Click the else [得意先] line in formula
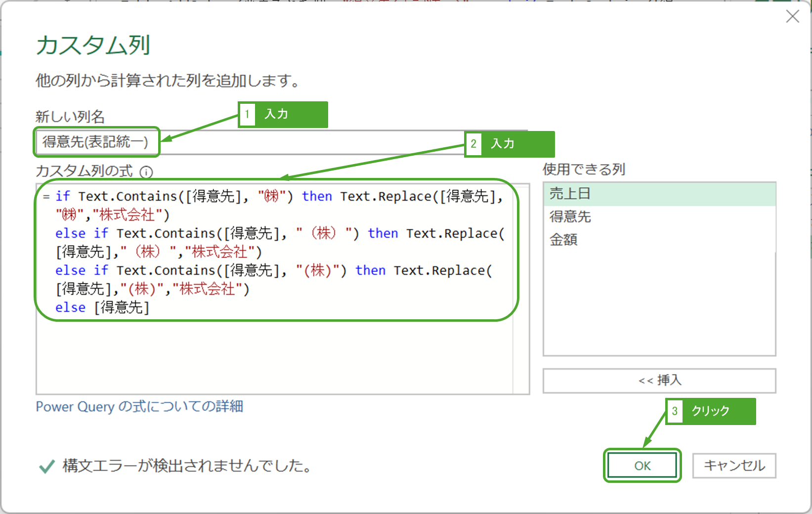The image size is (812, 514). (x=102, y=307)
